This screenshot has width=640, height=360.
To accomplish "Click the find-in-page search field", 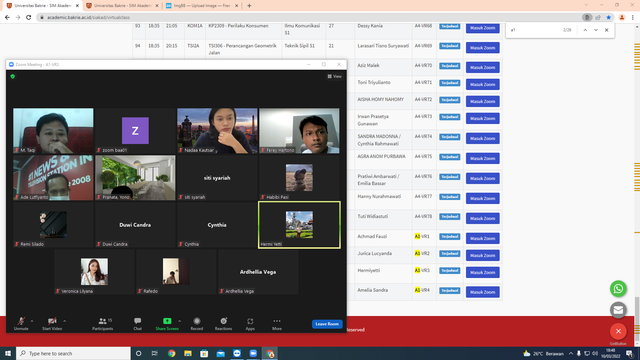I will pos(535,30).
